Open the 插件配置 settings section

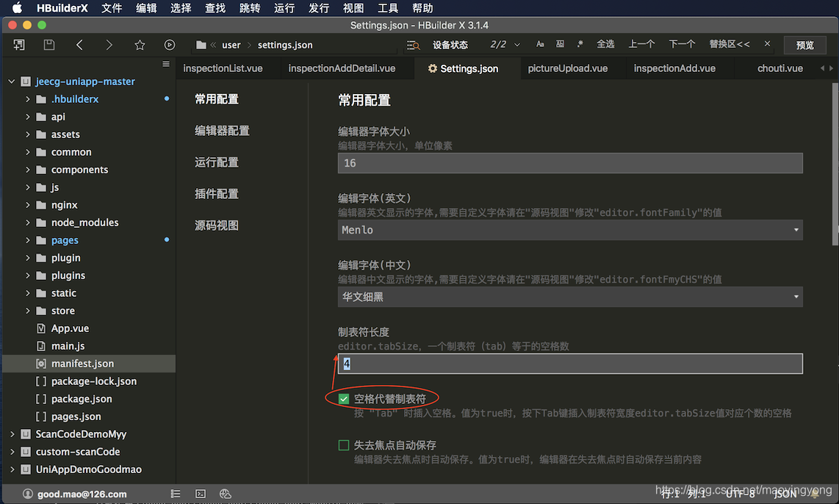click(x=217, y=194)
